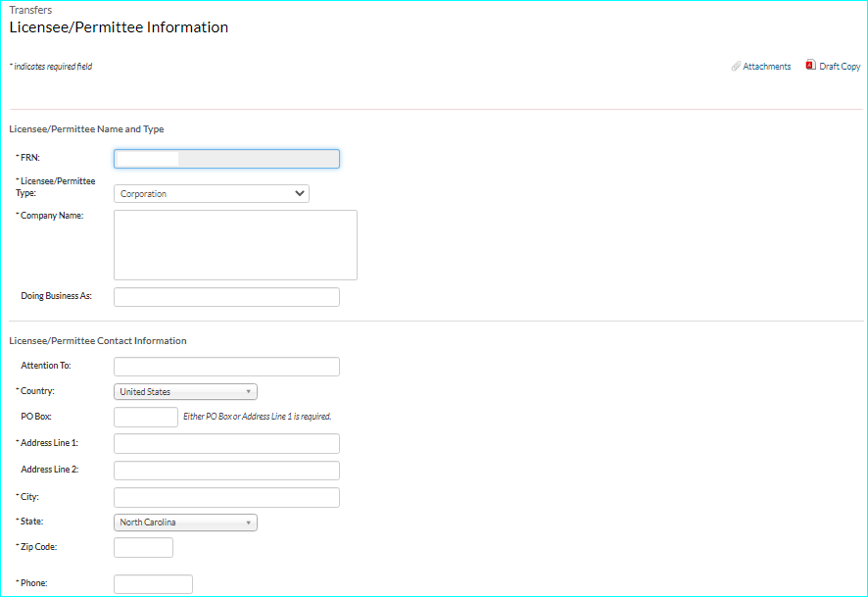The width and height of the screenshot is (868, 597).
Task: Click the 'Licensee/Permittee Name and Type' heading
Action: point(86,129)
